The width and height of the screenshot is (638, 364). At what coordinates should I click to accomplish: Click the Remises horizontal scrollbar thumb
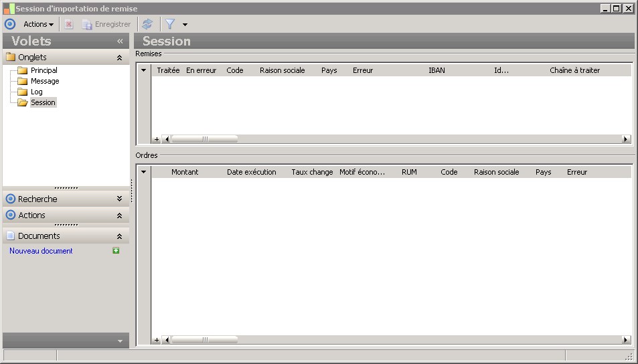click(205, 139)
